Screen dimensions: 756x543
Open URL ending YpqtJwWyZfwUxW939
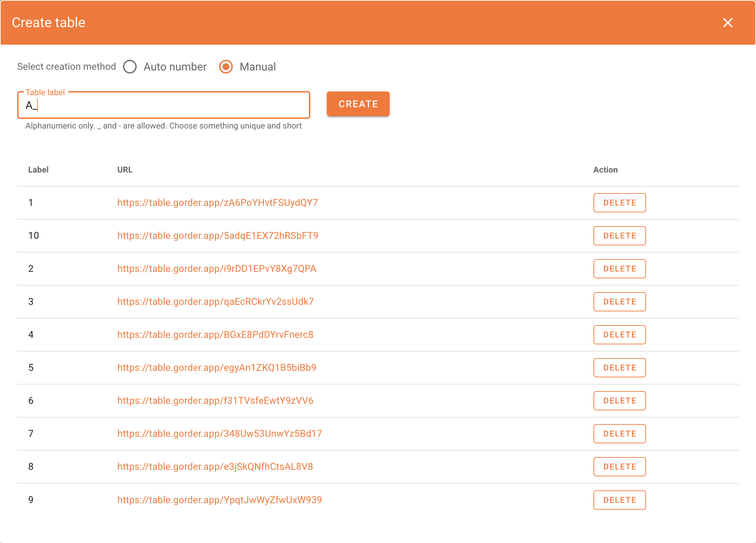coord(220,500)
